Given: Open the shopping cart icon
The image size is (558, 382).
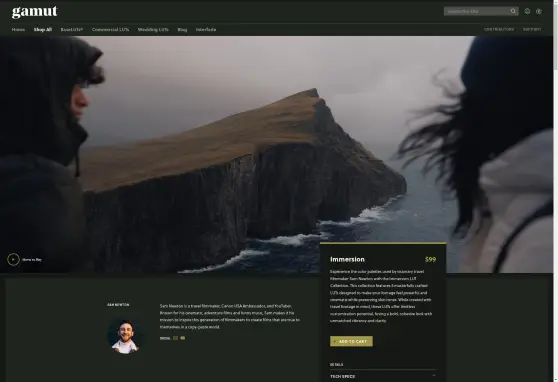Looking at the screenshot, I should (x=539, y=11).
